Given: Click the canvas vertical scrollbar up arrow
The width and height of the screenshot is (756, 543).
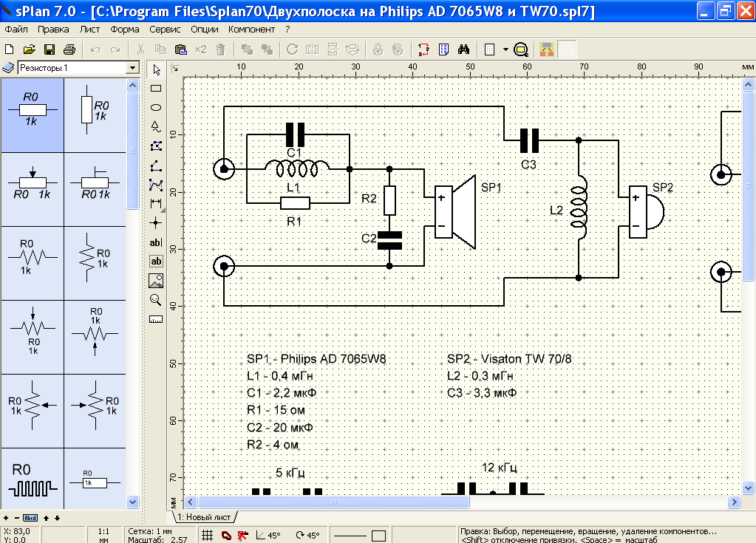Looking at the screenshot, I should pyautogui.click(x=748, y=85).
